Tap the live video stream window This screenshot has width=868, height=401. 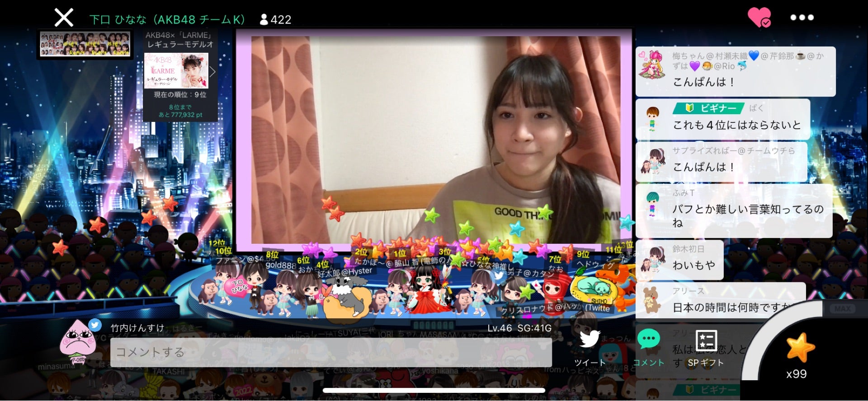click(435, 140)
